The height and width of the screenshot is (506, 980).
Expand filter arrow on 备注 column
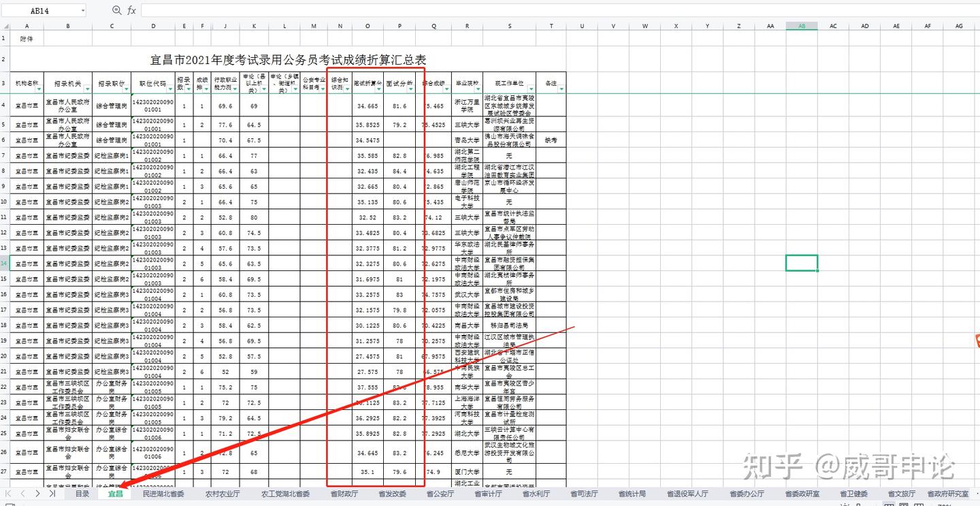pos(562,89)
